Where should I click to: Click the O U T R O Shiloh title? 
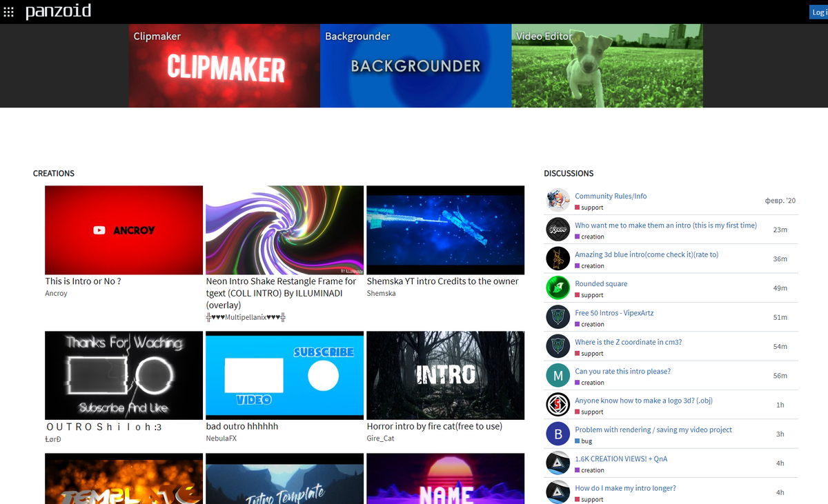pos(103,427)
